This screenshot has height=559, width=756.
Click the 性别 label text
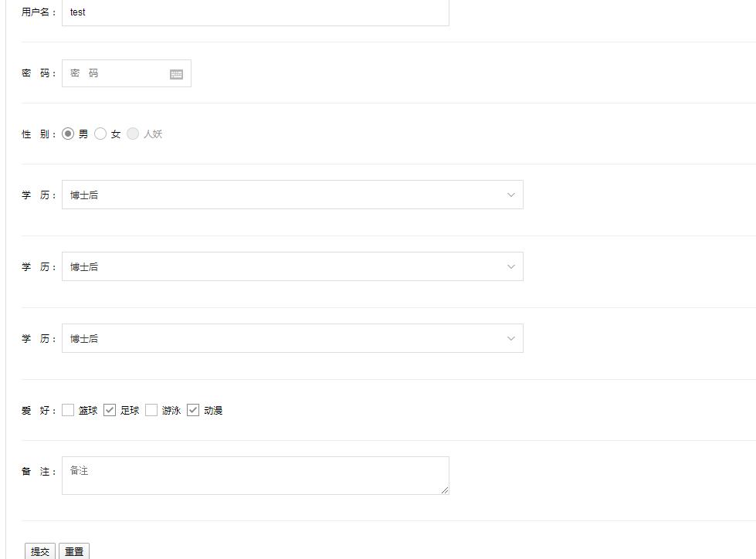(x=39, y=134)
